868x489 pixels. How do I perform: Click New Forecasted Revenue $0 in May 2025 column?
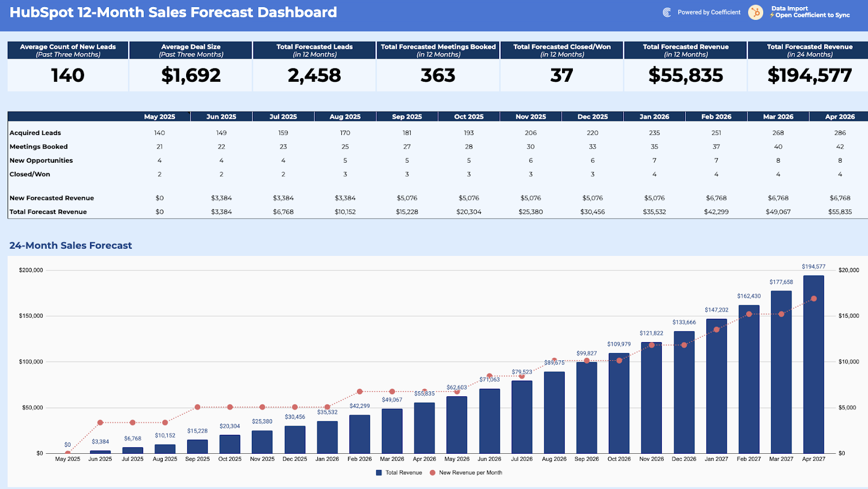click(x=159, y=198)
